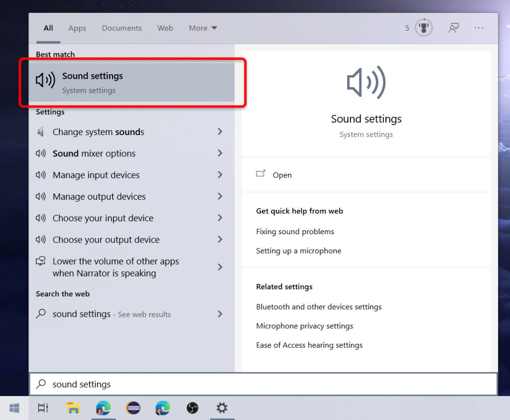Select Choose your input device result
The width and height of the screenshot is (510, 420).
(131, 218)
